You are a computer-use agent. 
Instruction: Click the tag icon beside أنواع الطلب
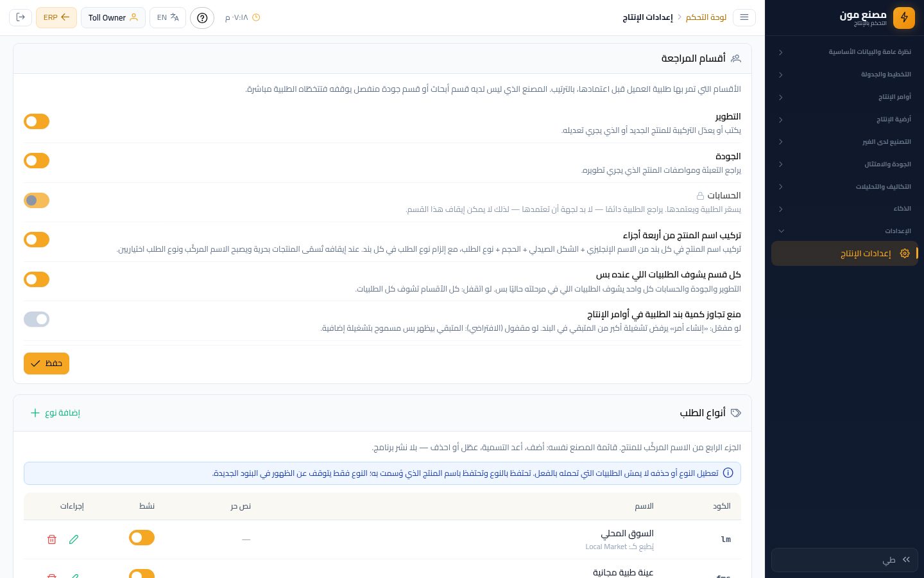pyautogui.click(x=736, y=413)
